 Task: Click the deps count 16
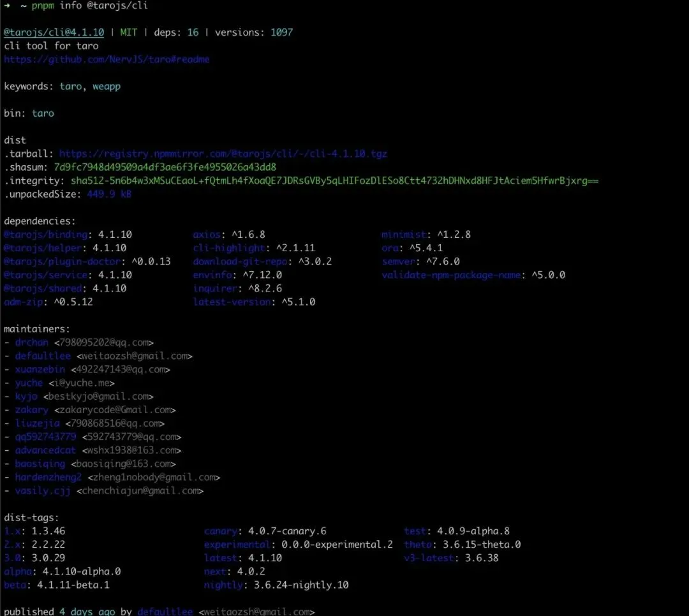(193, 33)
